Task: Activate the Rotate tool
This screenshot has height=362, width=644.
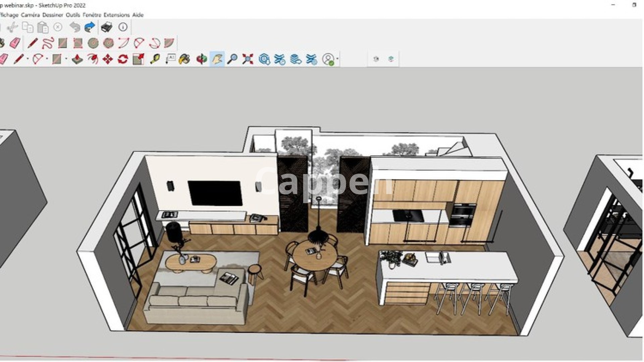Action: (123, 59)
